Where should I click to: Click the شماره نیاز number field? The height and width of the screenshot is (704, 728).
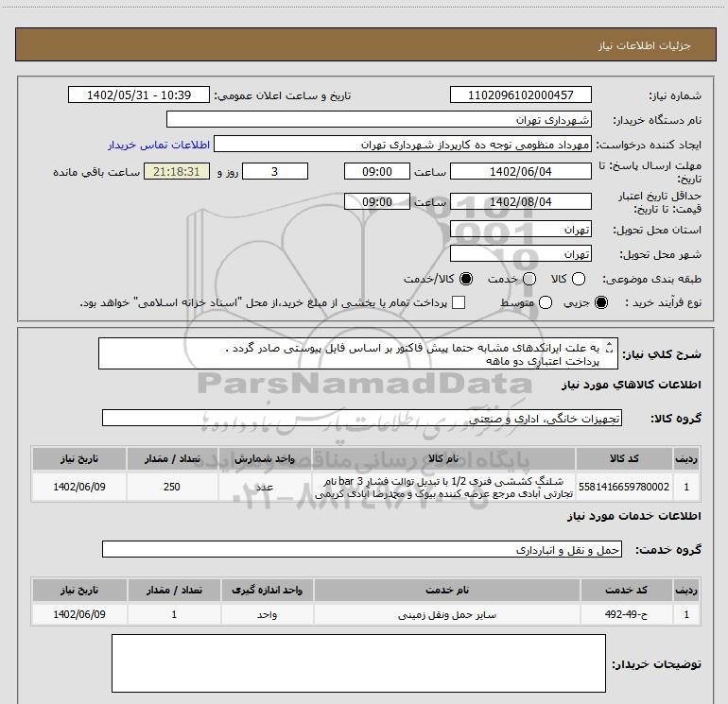click(x=520, y=94)
